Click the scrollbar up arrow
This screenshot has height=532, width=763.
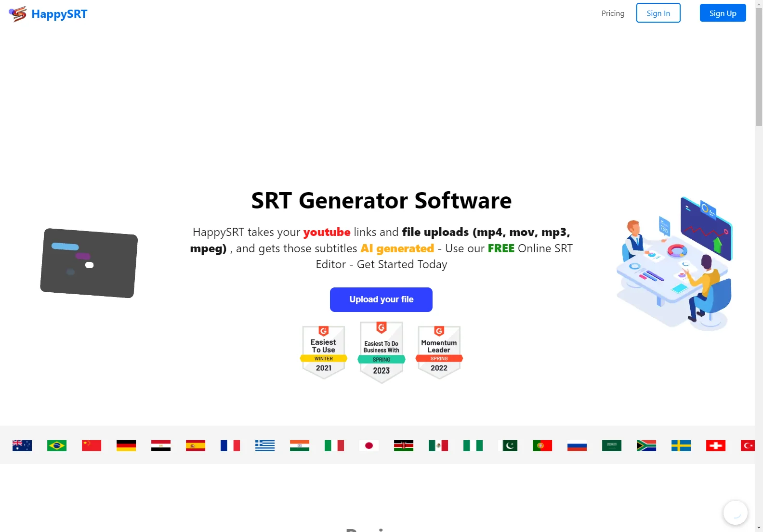coord(759,4)
